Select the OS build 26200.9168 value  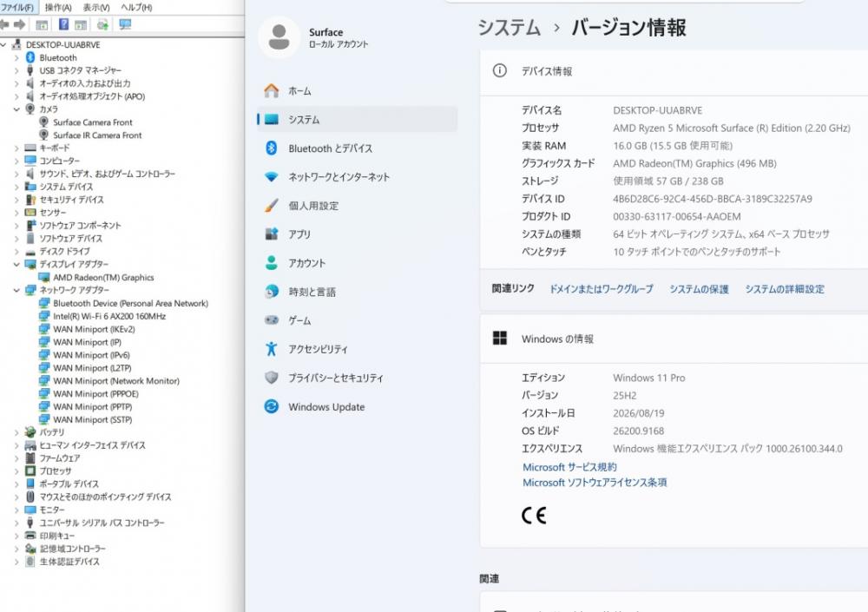pyautogui.click(x=638, y=431)
